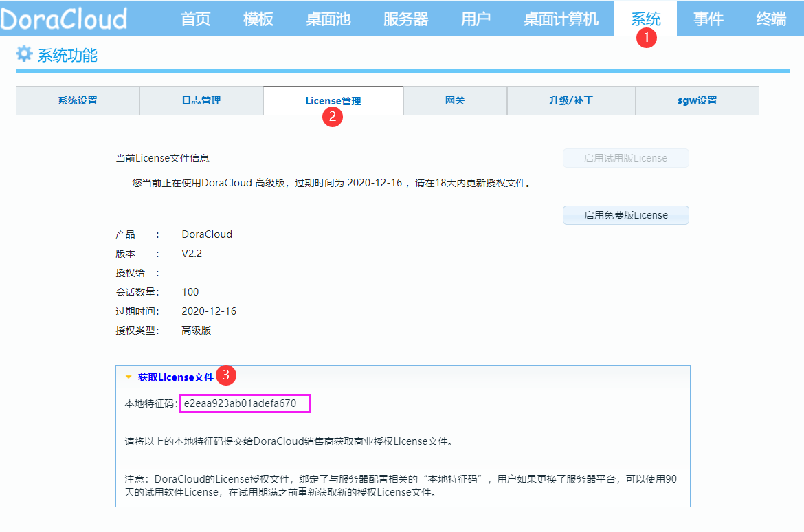Select the License管理 tab
The image size is (804, 532).
[333, 100]
